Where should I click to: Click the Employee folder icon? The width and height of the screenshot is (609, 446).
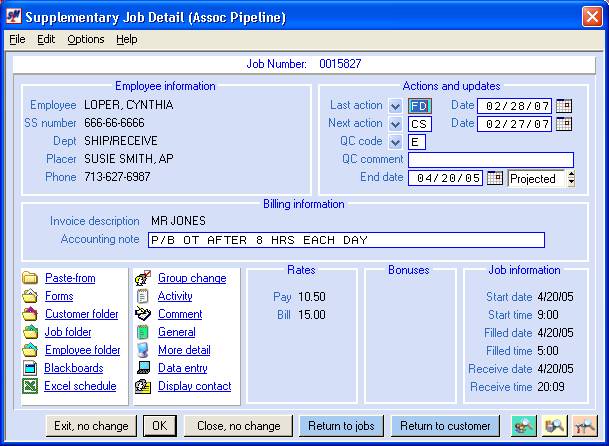[x=30, y=350]
